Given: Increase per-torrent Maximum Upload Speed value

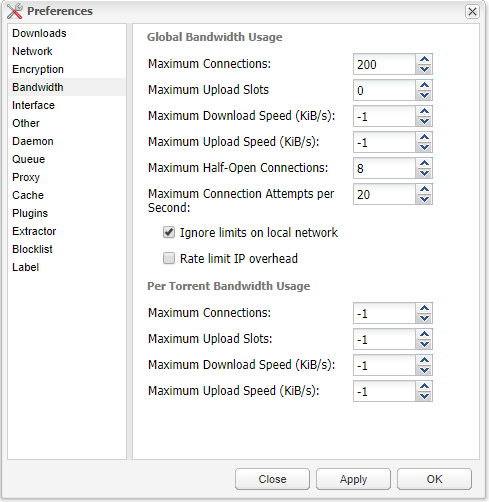Looking at the screenshot, I should coord(424,386).
